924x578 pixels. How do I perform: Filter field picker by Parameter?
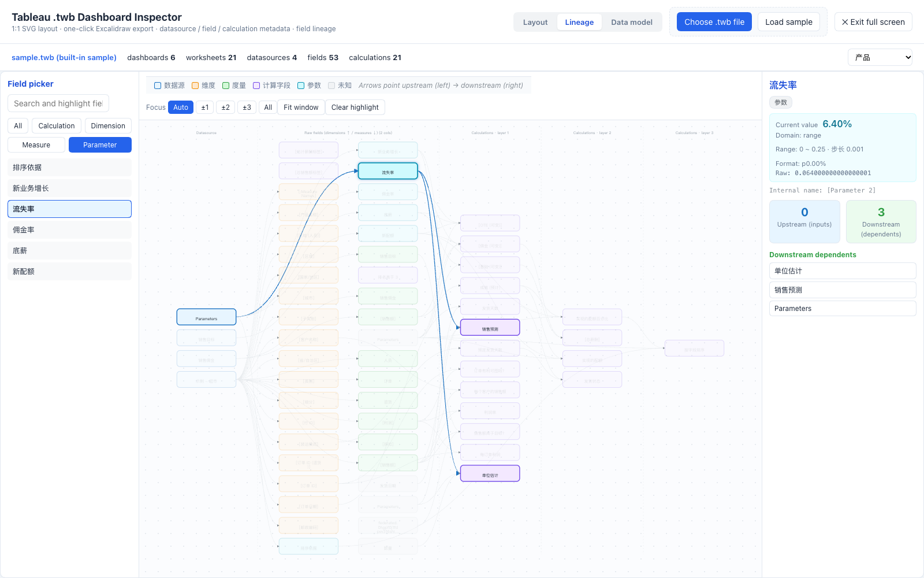click(x=100, y=145)
